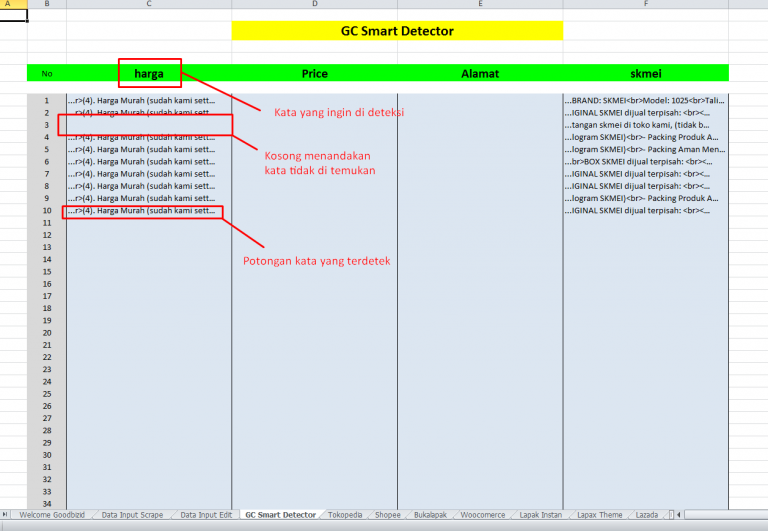Switch to the Shopee sheet tab

click(x=387, y=515)
